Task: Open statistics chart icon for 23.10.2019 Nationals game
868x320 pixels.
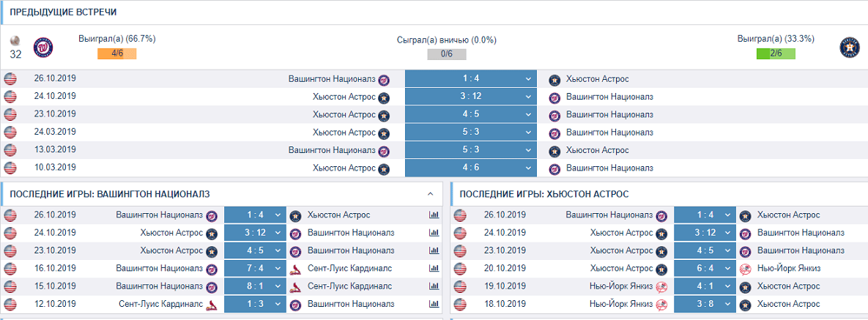Action: pyautogui.click(x=434, y=251)
